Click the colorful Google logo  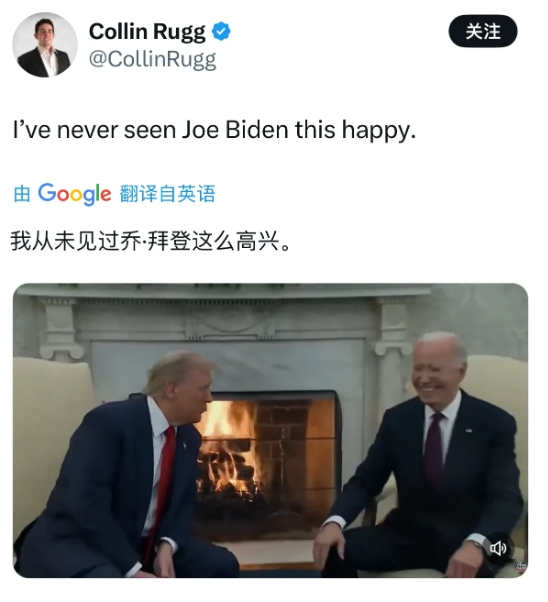[75, 194]
